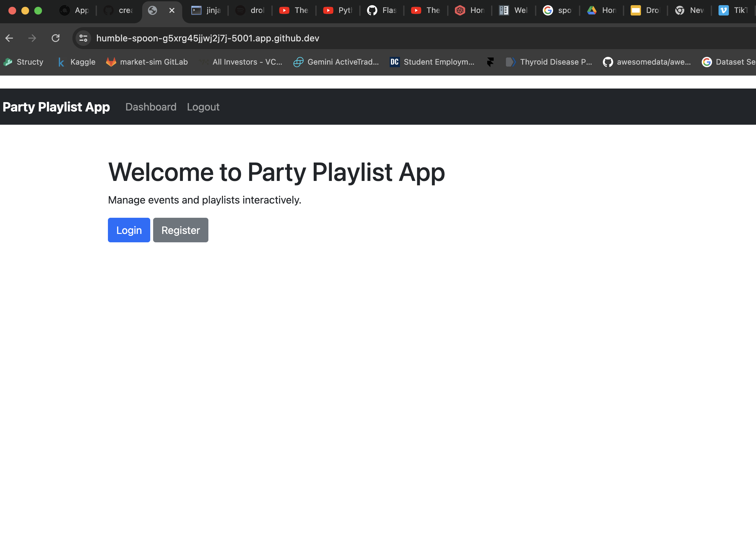Click the browser back arrow
The image size is (756, 557).
coord(9,38)
